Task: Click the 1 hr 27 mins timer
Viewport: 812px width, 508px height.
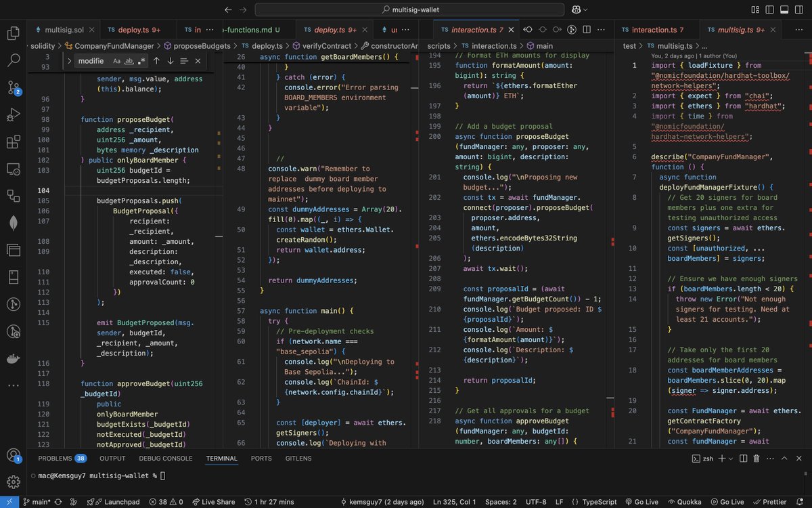Action: click(x=269, y=502)
